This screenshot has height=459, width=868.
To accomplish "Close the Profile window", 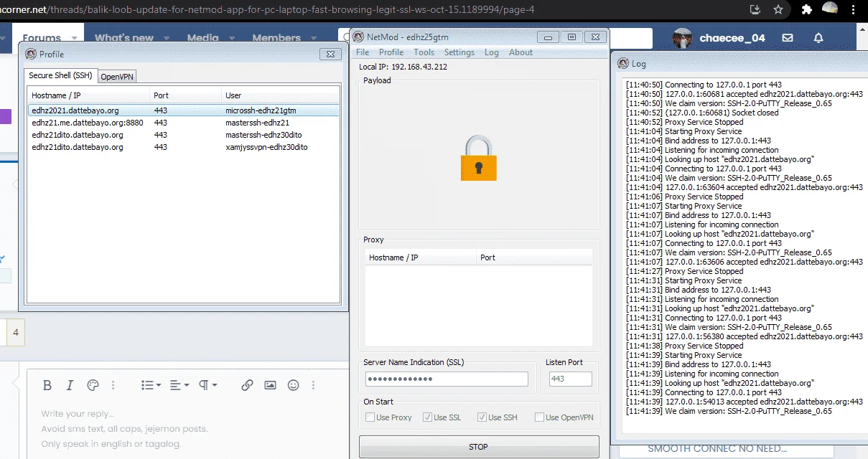I will tap(330, 54).
